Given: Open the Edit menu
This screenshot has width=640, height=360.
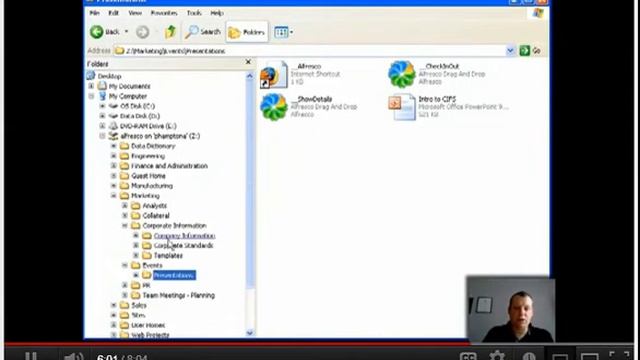Looking at the screenshot, I should tap(113, 13).
